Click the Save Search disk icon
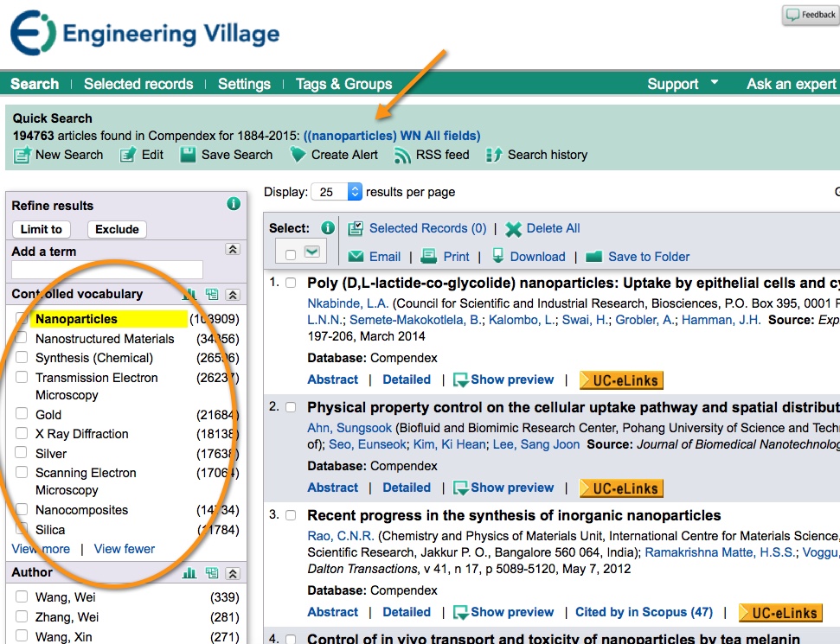Viewport: 840px width, 644px height. click(188, 155)
